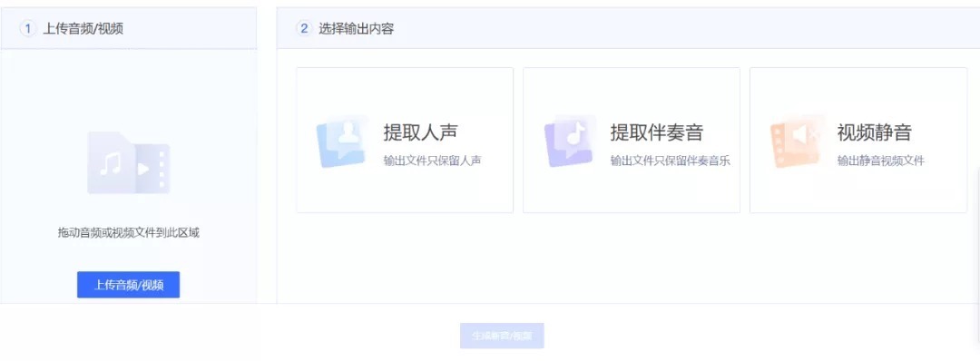Click the 拖动音频或视频文件到此区域 text
This screenshot has width=980, height=361.
(x=129, y=233)
